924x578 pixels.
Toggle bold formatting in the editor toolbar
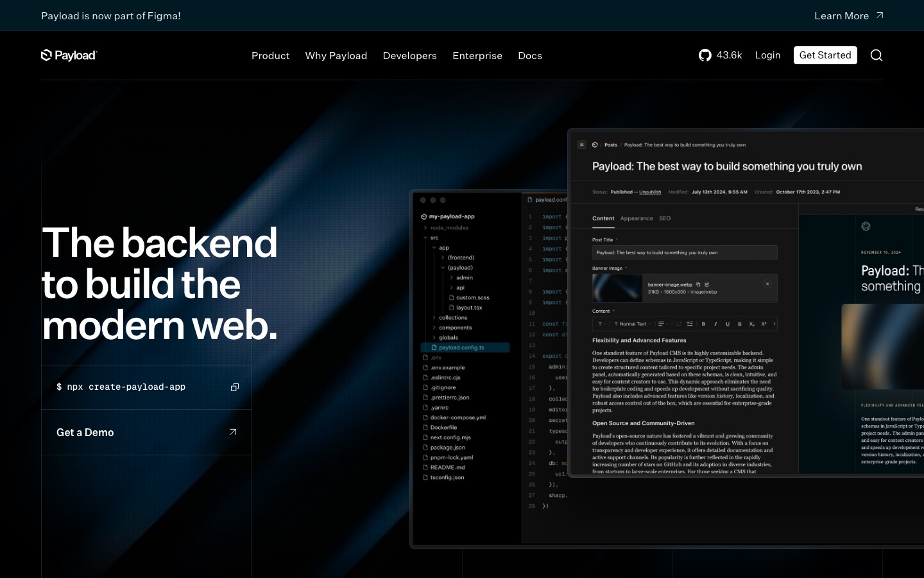tap(703, 324)
